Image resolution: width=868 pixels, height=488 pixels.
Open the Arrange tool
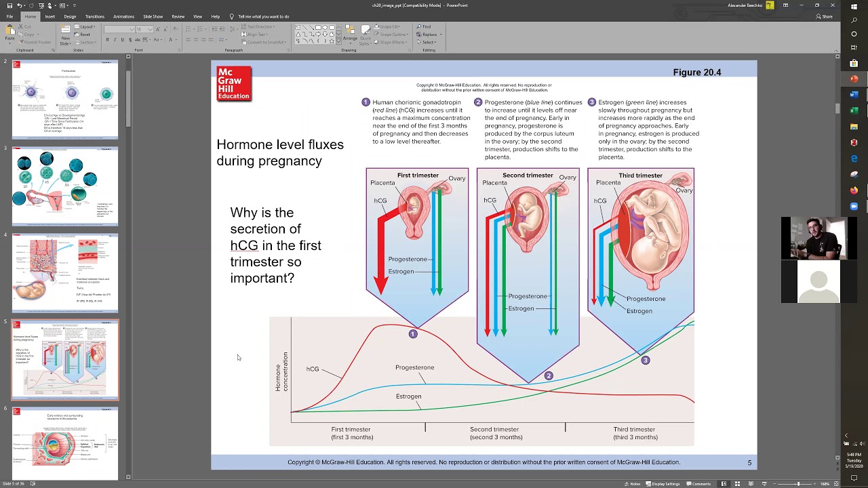coord(350,35)
